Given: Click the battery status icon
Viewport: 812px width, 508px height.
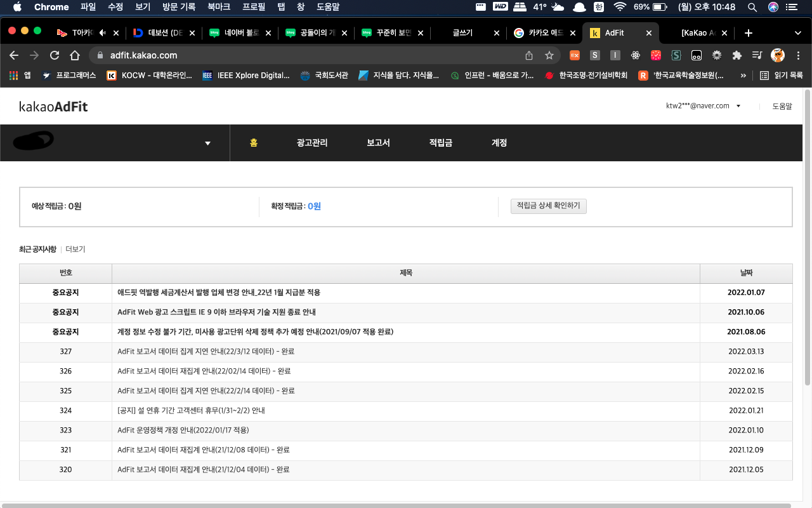Looking at the screenshot, I should (660, 7).
